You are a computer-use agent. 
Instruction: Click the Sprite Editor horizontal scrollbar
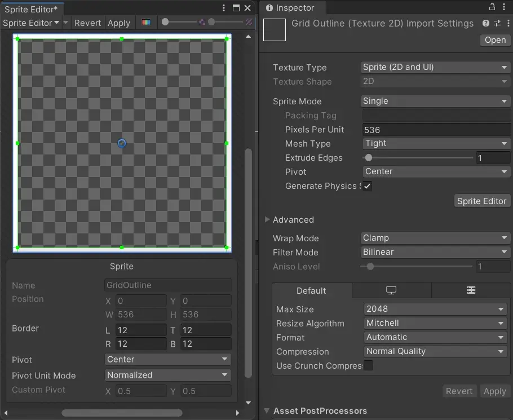coord(122,413)
